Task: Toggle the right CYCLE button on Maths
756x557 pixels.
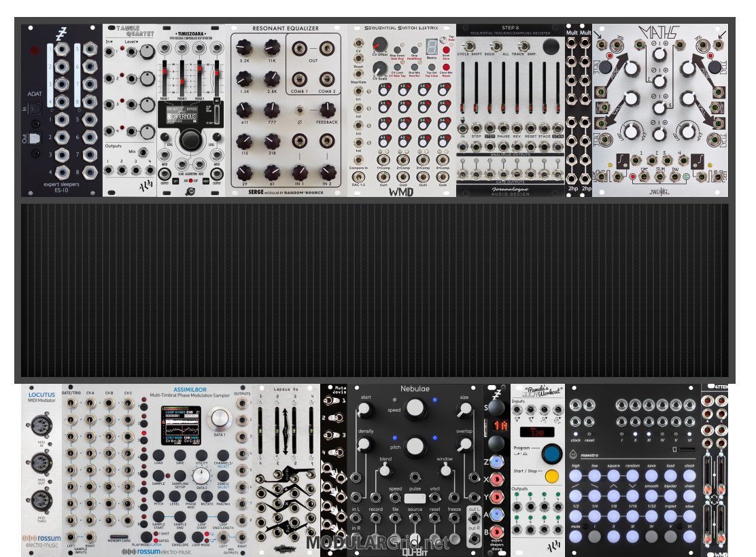Action: (x=713, y=66)
